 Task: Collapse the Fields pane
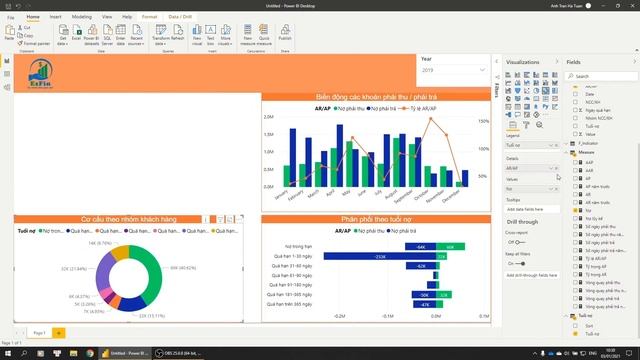(634, 62)
